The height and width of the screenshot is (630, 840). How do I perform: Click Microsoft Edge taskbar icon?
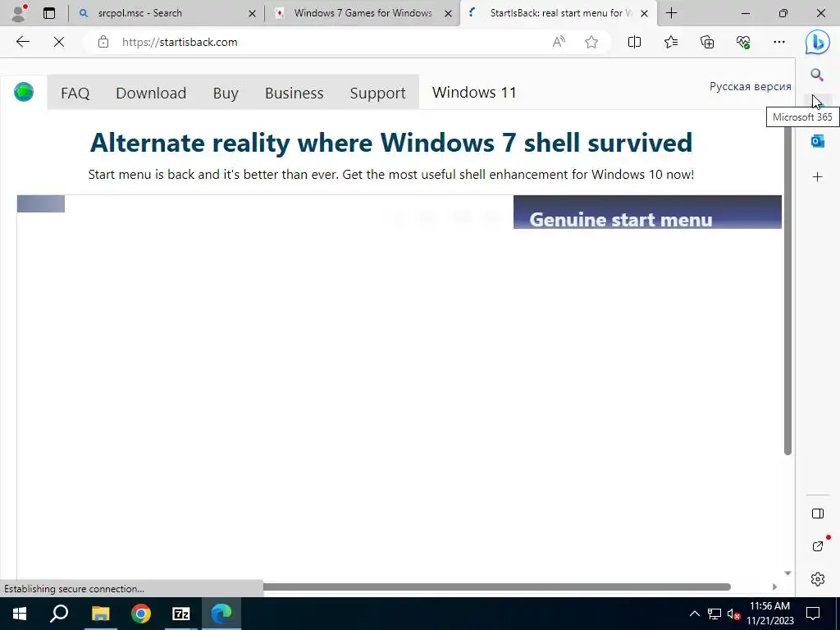click(221, 614)
